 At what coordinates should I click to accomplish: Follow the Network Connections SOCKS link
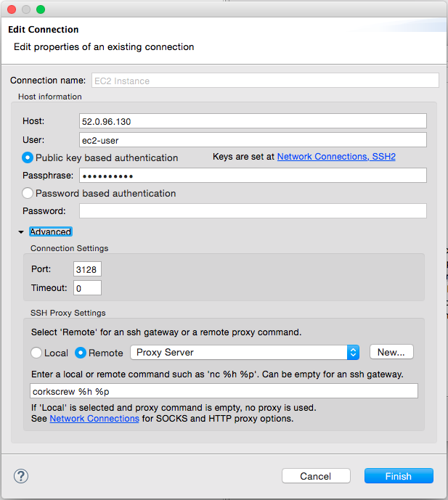click(x=94, y=419)
